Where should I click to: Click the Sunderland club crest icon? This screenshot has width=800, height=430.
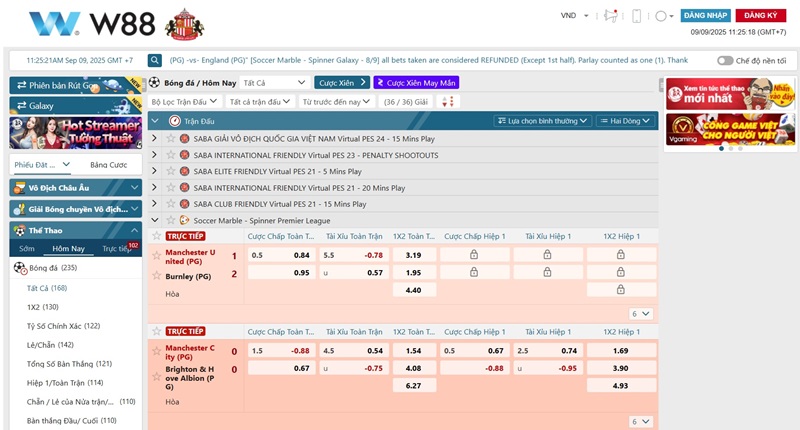184,24
